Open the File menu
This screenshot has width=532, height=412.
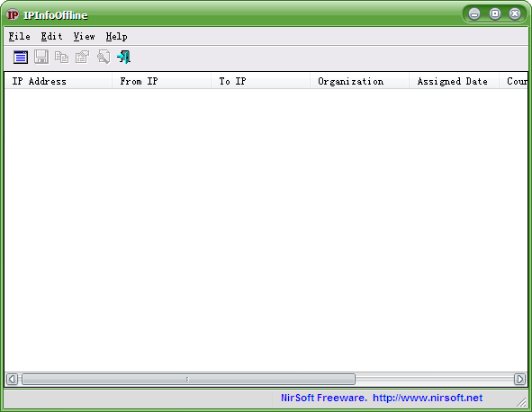(19, 36)
